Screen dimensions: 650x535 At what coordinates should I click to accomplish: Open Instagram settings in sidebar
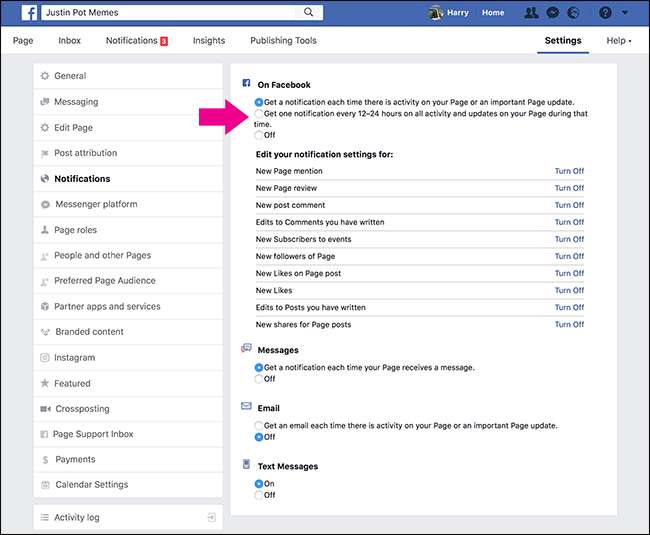(74, 357)
